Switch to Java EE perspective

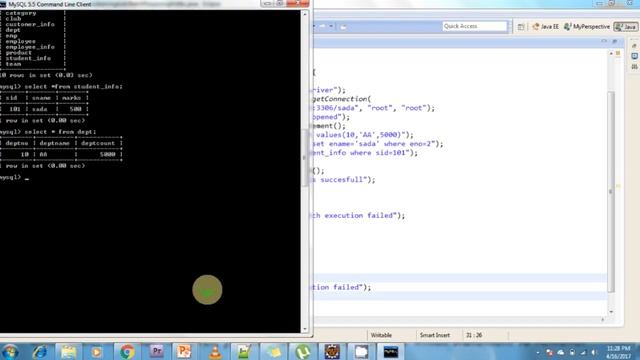tap(546, 27)
